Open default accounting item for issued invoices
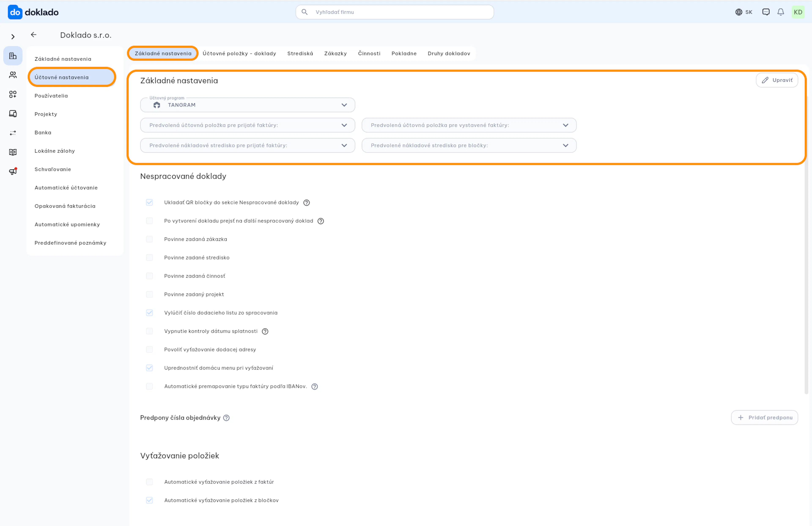812x526 pixels. point(469,125)
